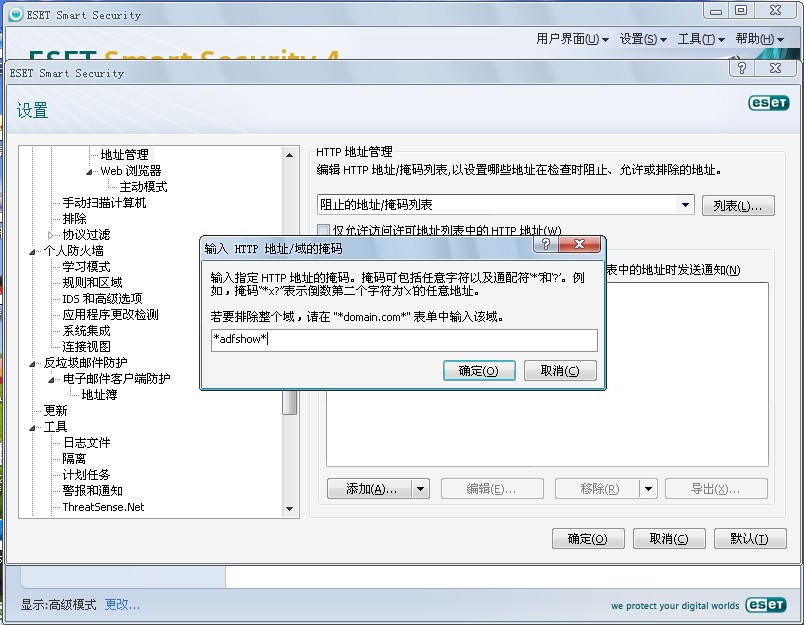
Task: Select 更新 in the settings tree
Action: pos(55,411)
